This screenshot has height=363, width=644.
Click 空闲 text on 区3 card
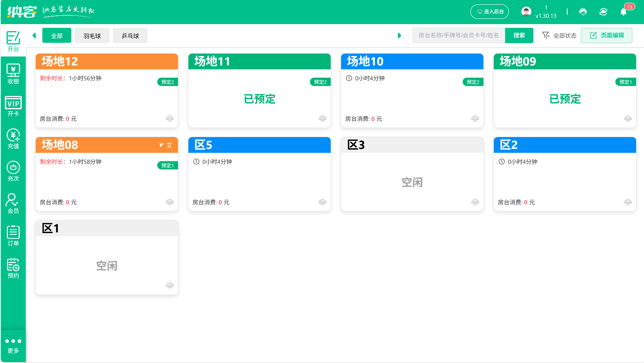pos(412,182)
